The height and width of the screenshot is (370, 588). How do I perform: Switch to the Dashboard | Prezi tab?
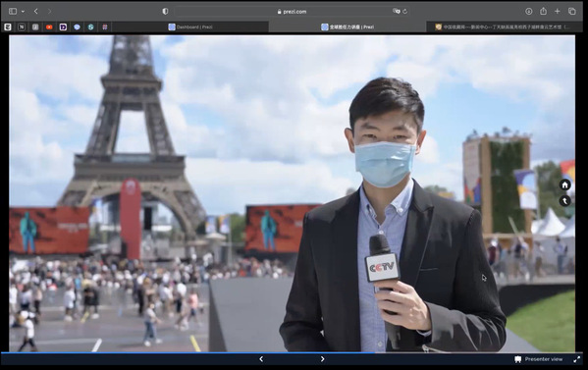click(x=190, y=27)
